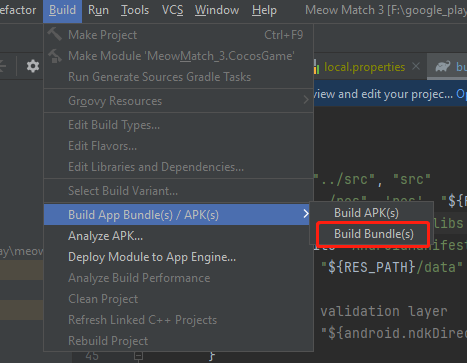Click the Make Module hammer icon
467x363 pixels.
coord(55,56)
